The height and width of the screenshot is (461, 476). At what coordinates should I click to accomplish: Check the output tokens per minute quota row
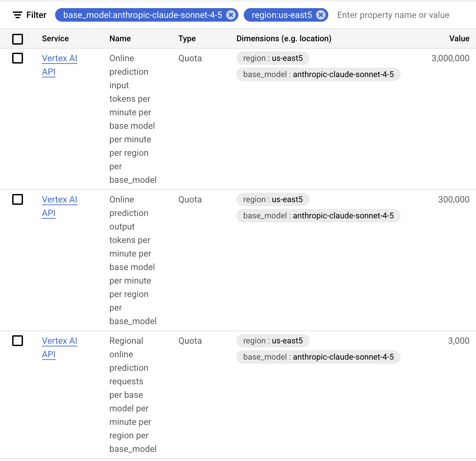(18, 199)
